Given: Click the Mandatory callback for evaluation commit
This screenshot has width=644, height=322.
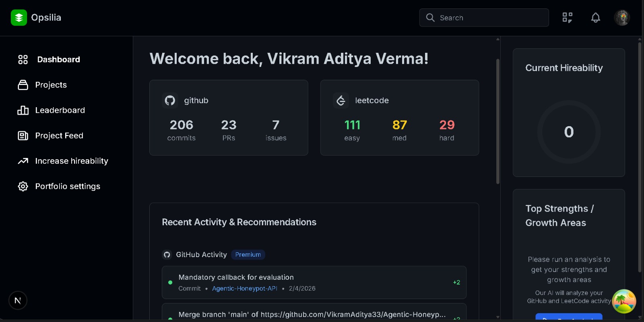Looking at the screenshot, I should (x=236, y=277).
